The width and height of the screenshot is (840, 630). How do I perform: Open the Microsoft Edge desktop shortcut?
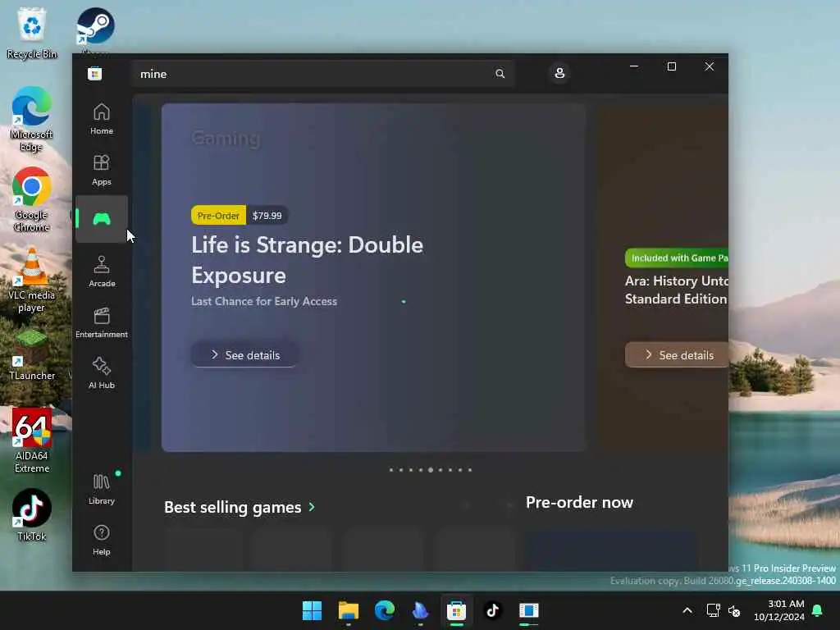(32, 120)
